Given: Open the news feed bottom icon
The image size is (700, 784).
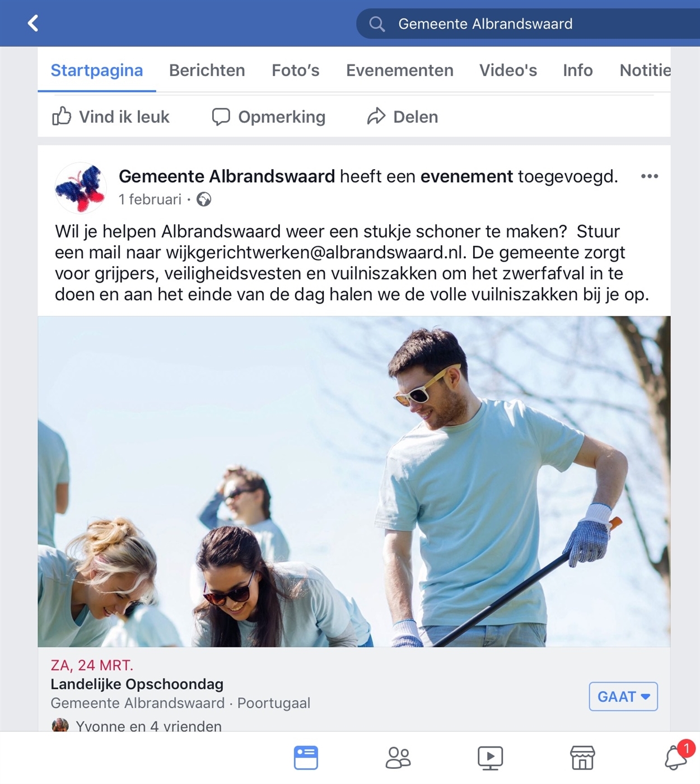Looking at the screenshot, I should click(x=306, y=758).
